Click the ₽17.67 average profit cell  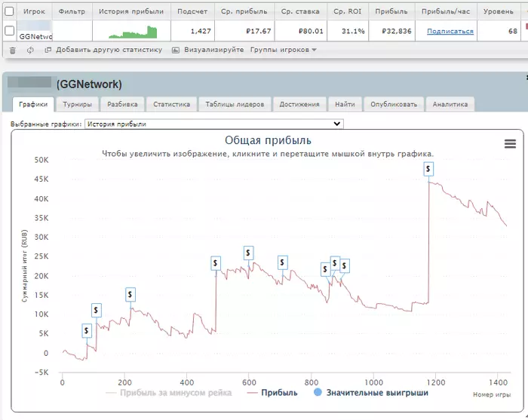(244, 31)
